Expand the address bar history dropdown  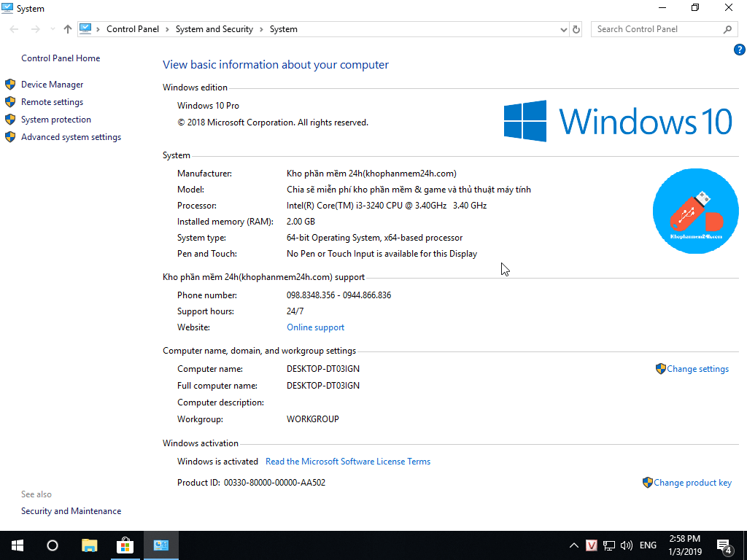click(x=563, y=29)
